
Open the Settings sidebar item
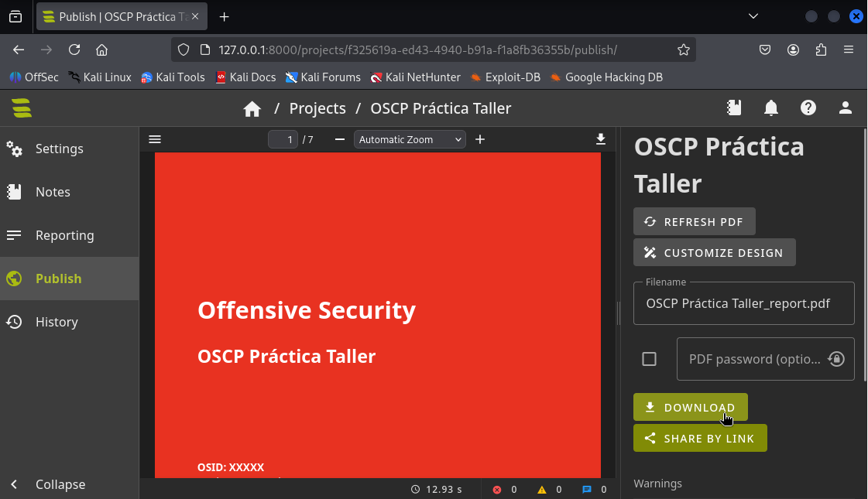pyautogui.click(x=69, y=149)
